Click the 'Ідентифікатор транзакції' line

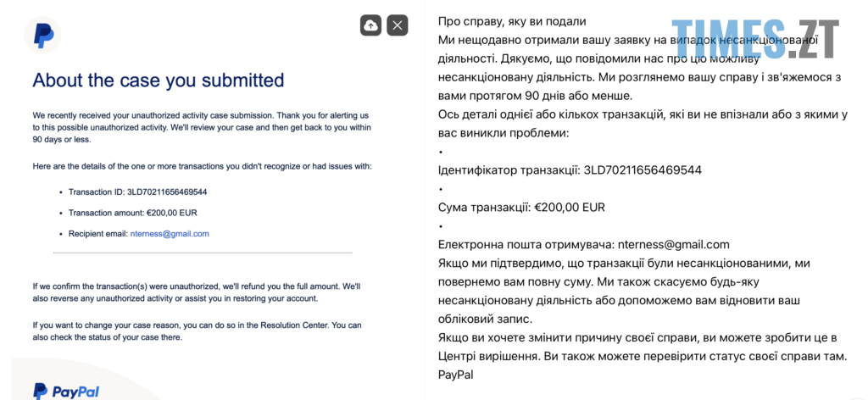pyautogui.click(x=570, y=170)
